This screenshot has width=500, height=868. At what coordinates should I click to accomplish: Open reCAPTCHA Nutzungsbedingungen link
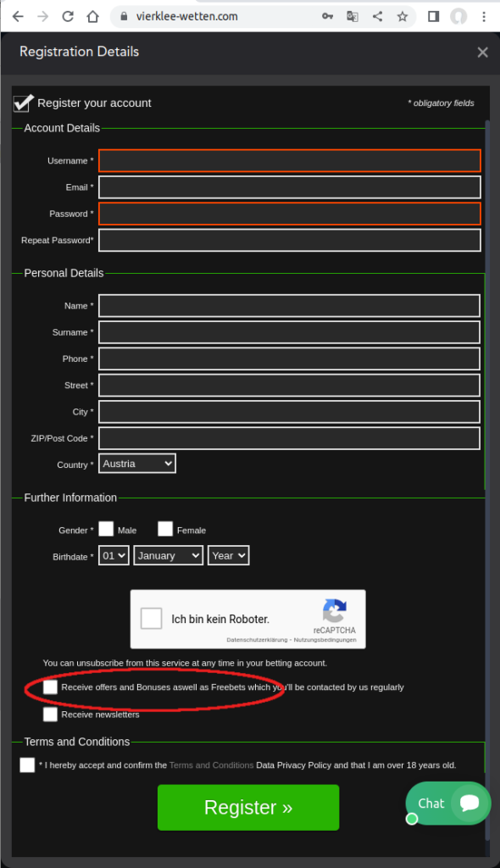pos(325,640)
